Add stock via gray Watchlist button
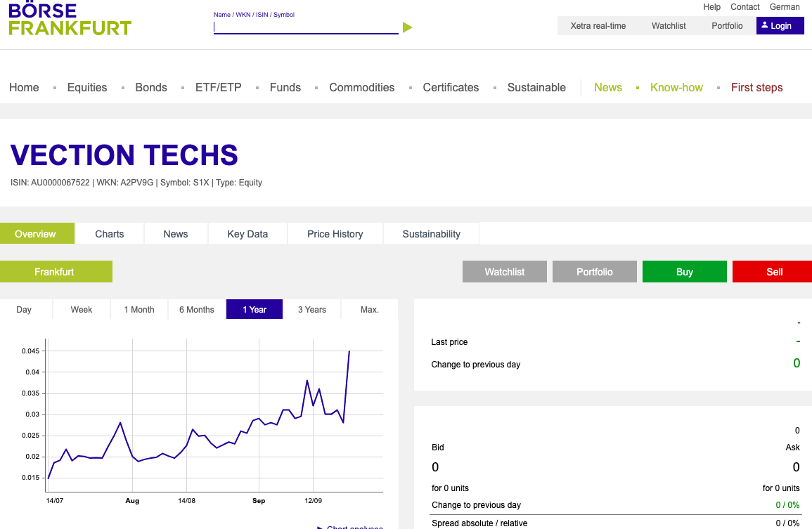The width and height of the screenshot is (812, 529). 504,272
